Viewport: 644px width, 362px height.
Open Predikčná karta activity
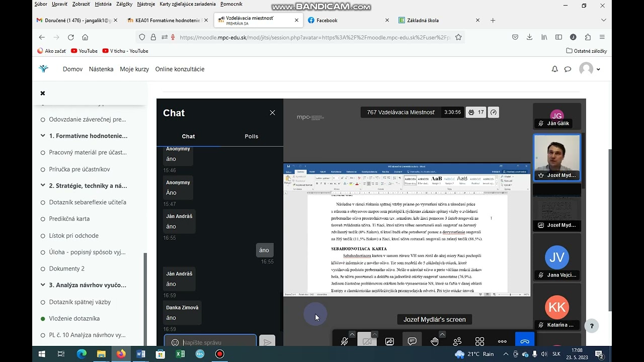(69, 219)
